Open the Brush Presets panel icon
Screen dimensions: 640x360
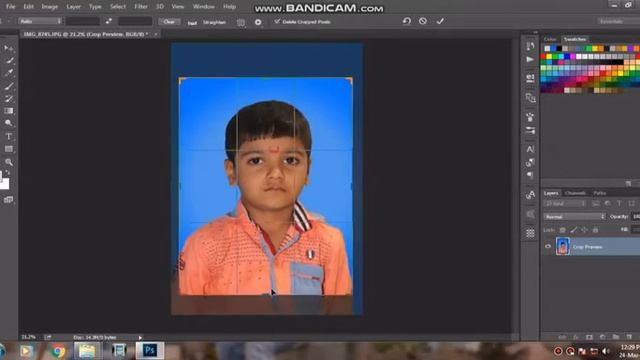[530, 130]
